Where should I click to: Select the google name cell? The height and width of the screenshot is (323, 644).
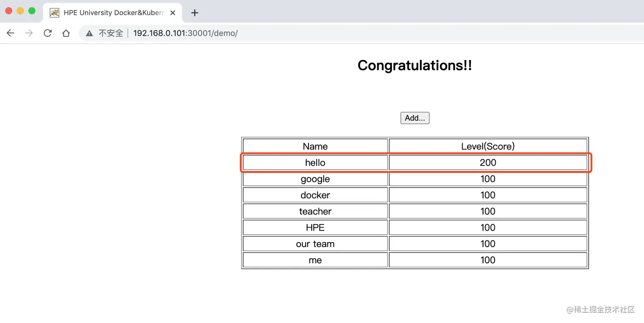click(315, 179)
